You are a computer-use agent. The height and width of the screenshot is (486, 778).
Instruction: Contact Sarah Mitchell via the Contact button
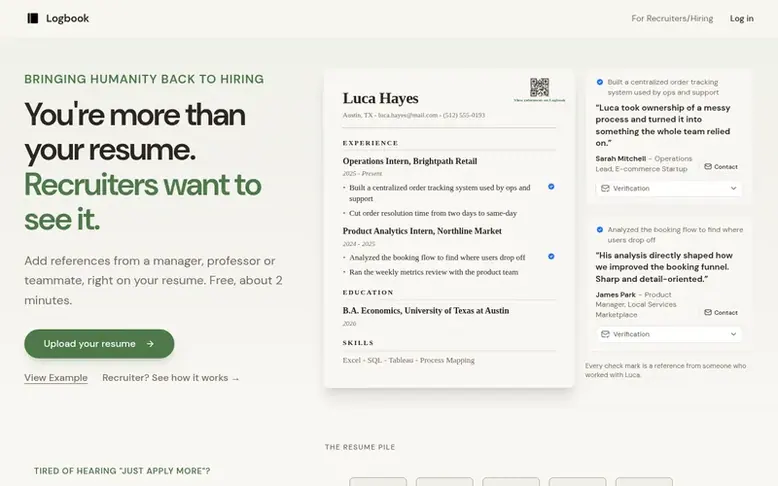coord(721,167)
